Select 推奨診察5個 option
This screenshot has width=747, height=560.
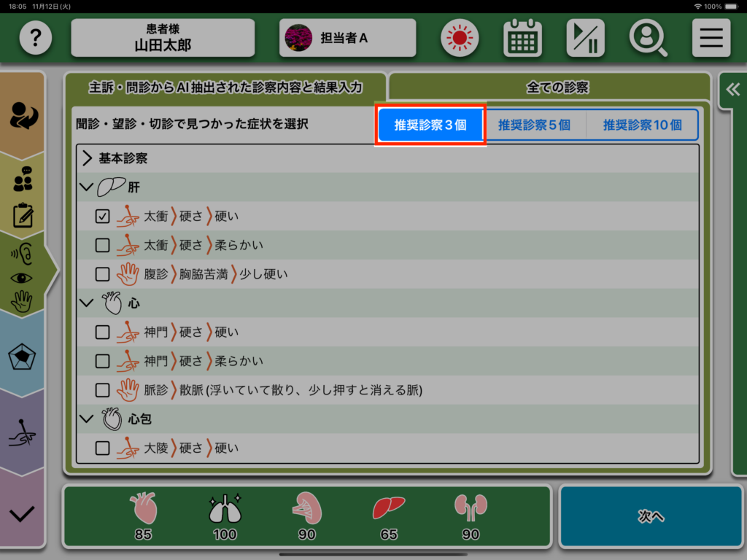[x=534, y=125]
